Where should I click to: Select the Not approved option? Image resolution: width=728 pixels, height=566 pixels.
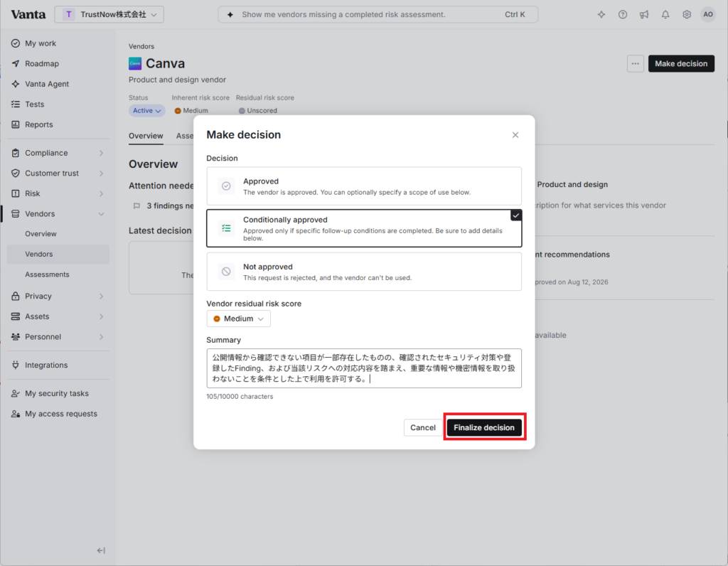click(x=363, y=272)
